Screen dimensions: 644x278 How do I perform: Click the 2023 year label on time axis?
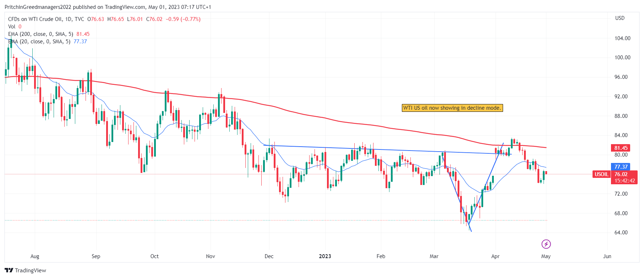tap(325, 256)
